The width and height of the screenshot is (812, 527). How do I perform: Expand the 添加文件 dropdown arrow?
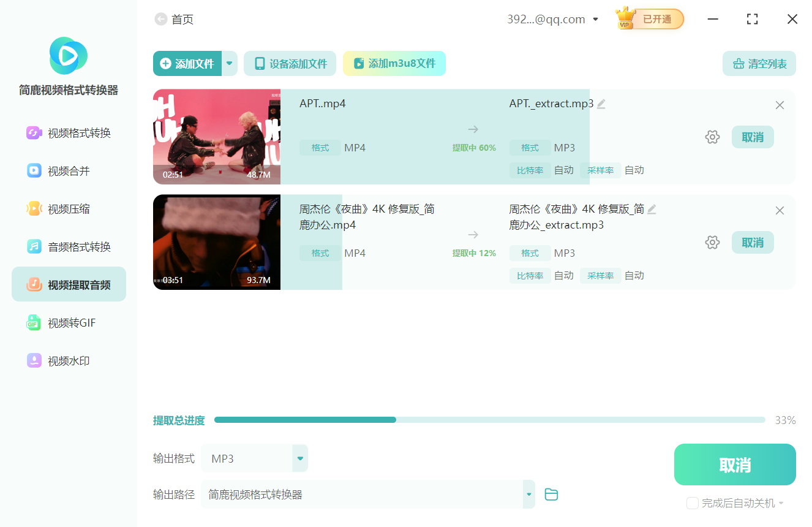click(x=230, y=64)
